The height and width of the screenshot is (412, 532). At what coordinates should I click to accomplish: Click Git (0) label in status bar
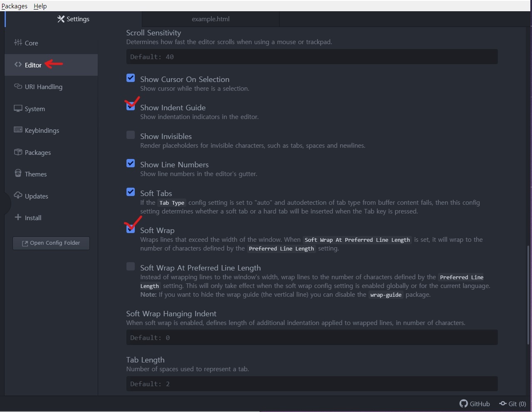(x=517, y=404)
